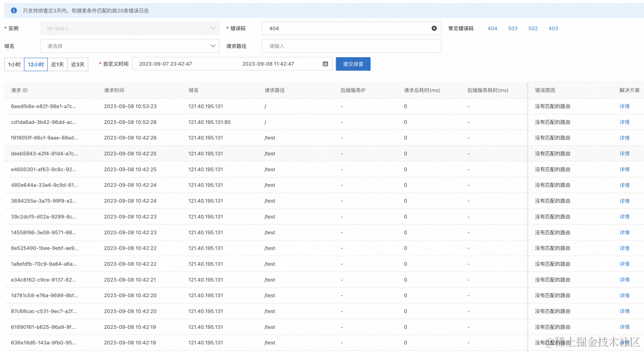Click the 提交排查 submit button

(353, 64)
